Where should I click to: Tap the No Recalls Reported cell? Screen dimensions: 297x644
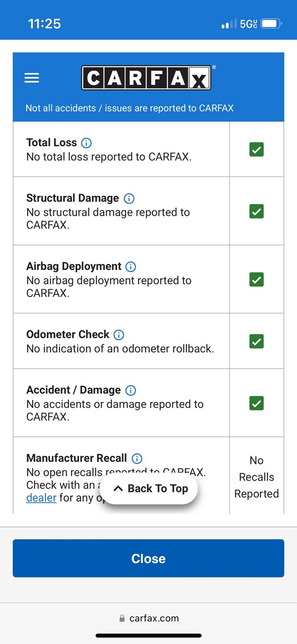click(x=256, y=477)
